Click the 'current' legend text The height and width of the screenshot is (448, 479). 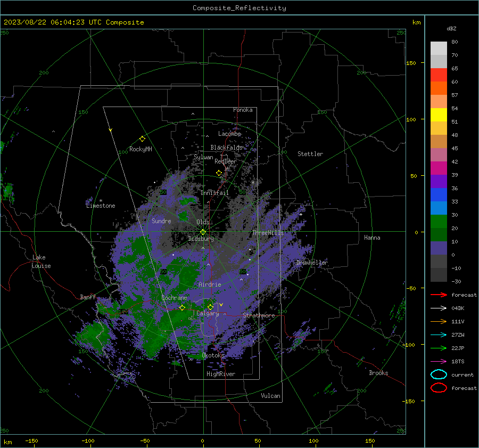tap(463, 374)
